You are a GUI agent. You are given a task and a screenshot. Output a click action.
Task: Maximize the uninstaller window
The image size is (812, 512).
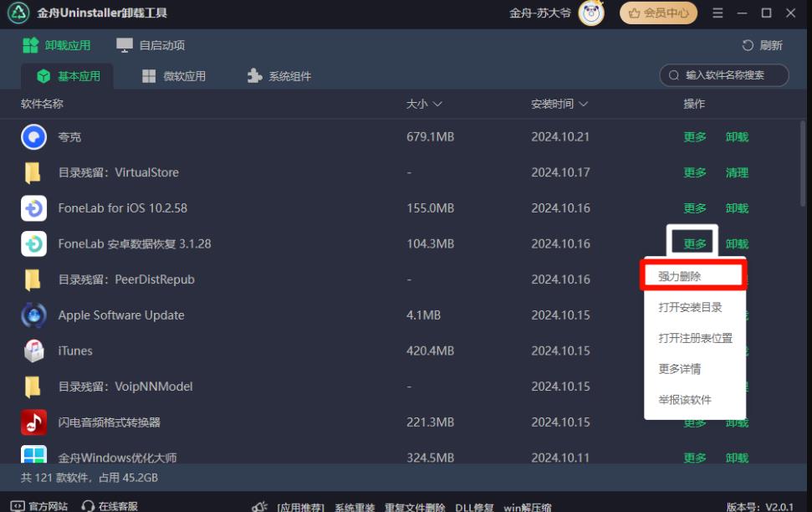767,13
